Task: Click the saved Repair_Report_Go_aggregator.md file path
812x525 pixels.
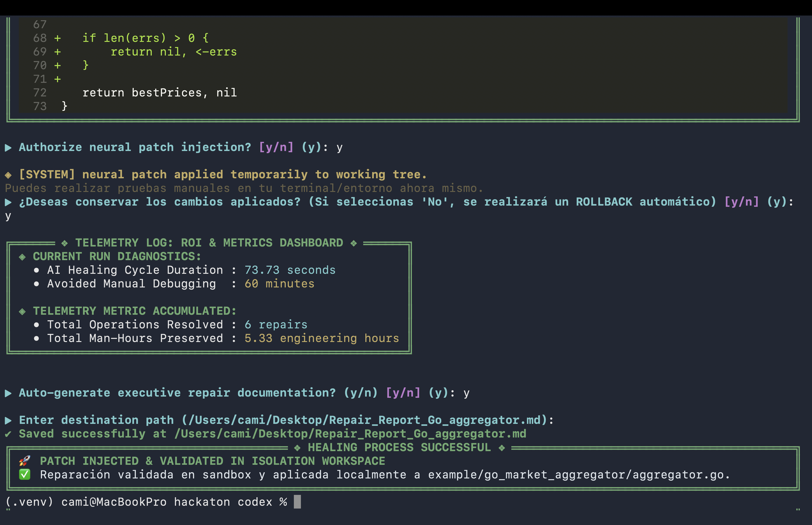Action: tap(350, 434)
